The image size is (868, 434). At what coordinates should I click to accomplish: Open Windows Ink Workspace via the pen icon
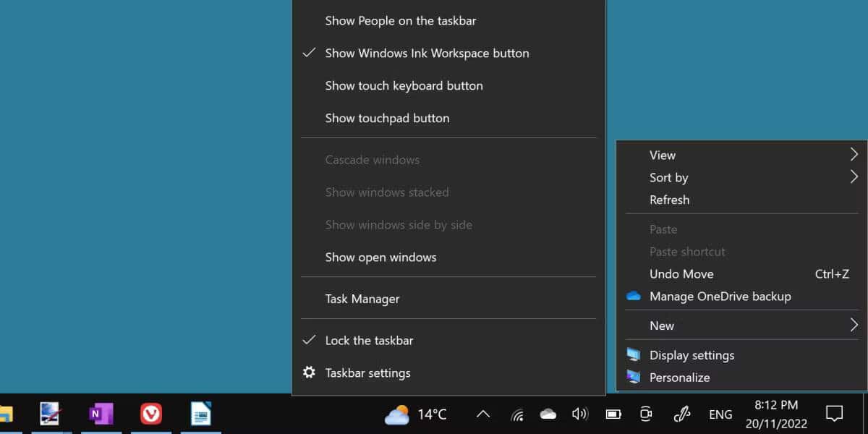[x=681, y=414]
